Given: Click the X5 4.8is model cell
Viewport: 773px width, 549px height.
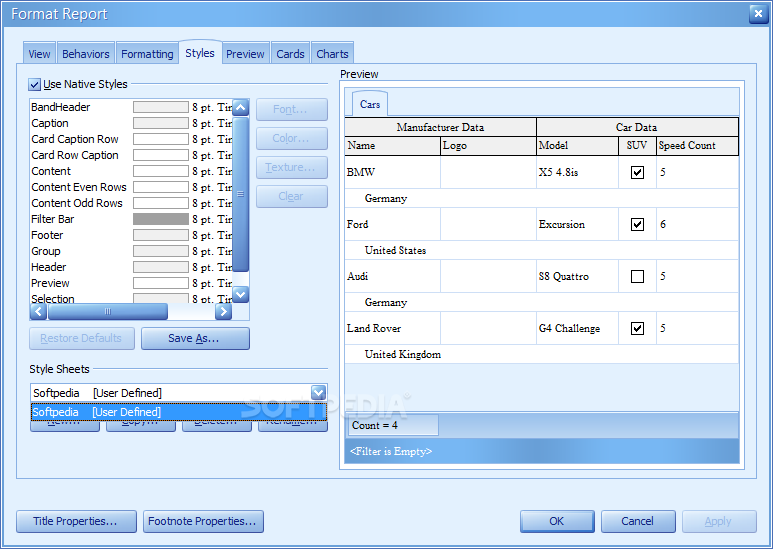Looking at the screenshot, I should pyautogui.click(x=577, y=172).
